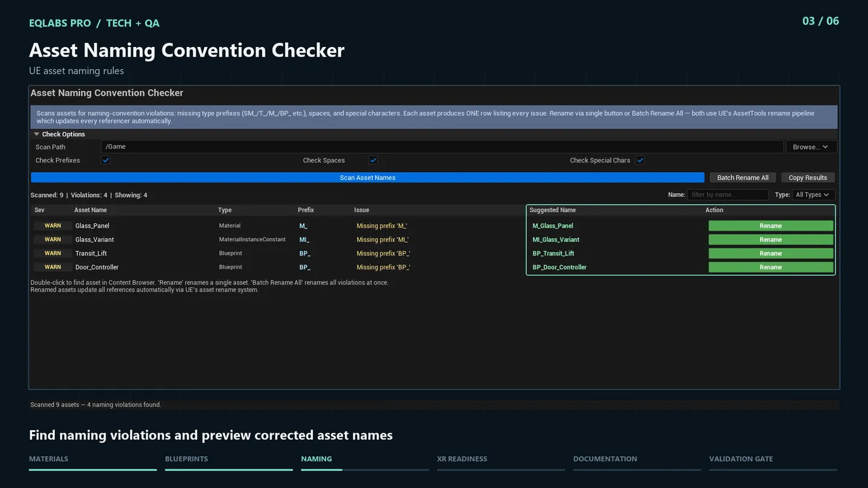
Task: Click suggested name BP_Transit_Lift
Action: 553,254
